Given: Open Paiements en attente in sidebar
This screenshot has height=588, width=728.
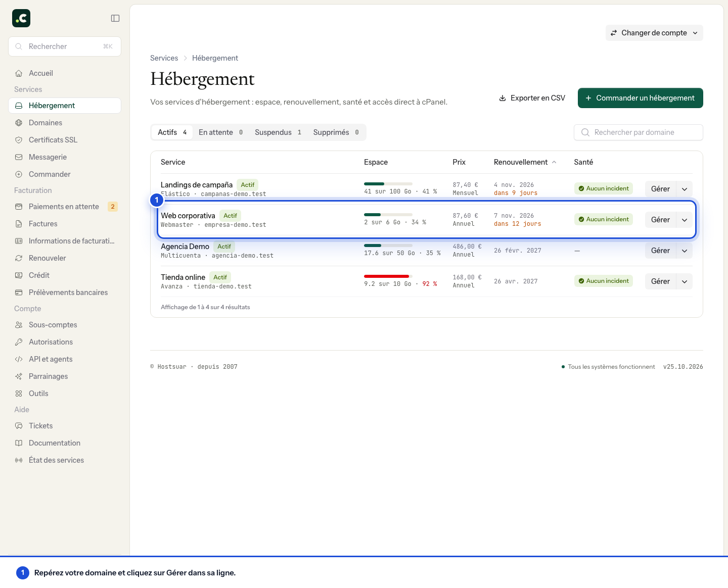Looking at the screenshot, I should 65,207.
